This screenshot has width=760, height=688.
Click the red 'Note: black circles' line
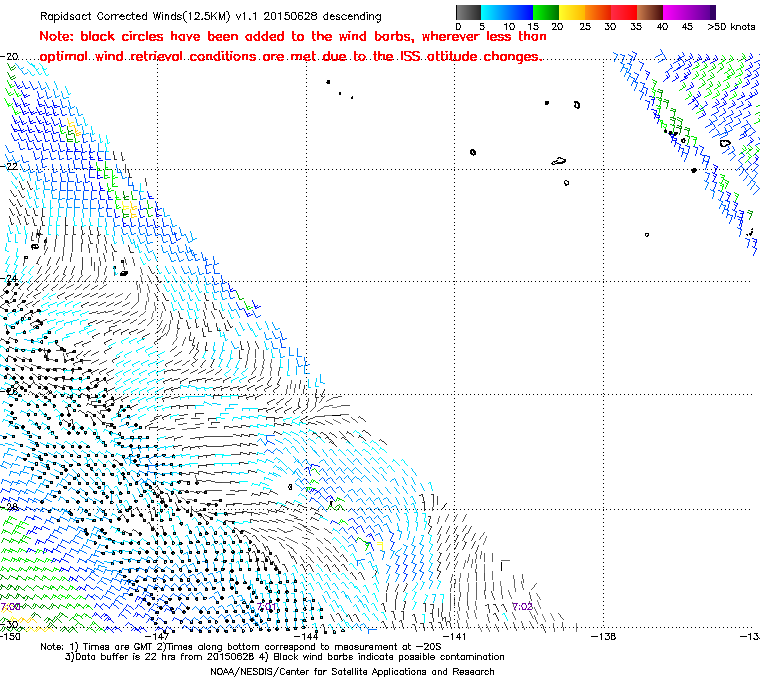(293, 37)
